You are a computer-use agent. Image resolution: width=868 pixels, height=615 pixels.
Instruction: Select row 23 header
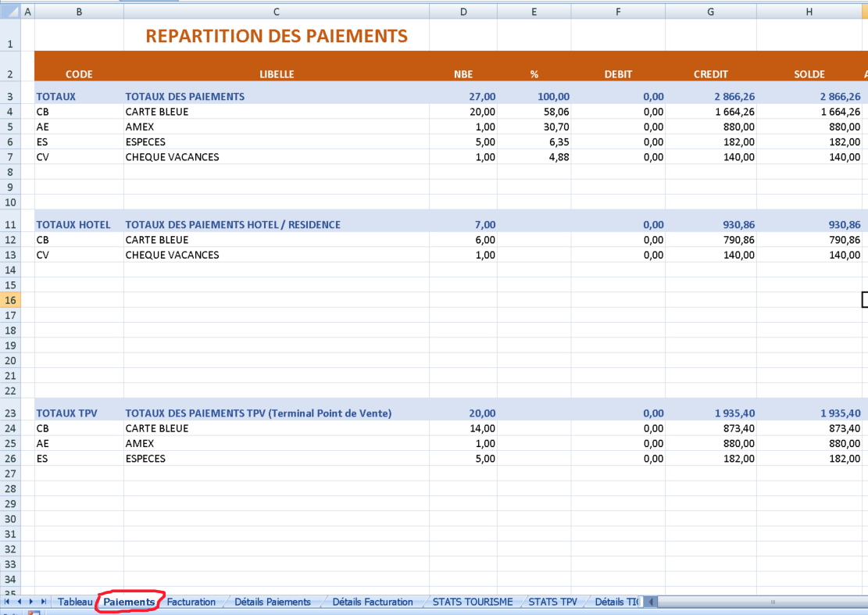click(x=10, y=413)
